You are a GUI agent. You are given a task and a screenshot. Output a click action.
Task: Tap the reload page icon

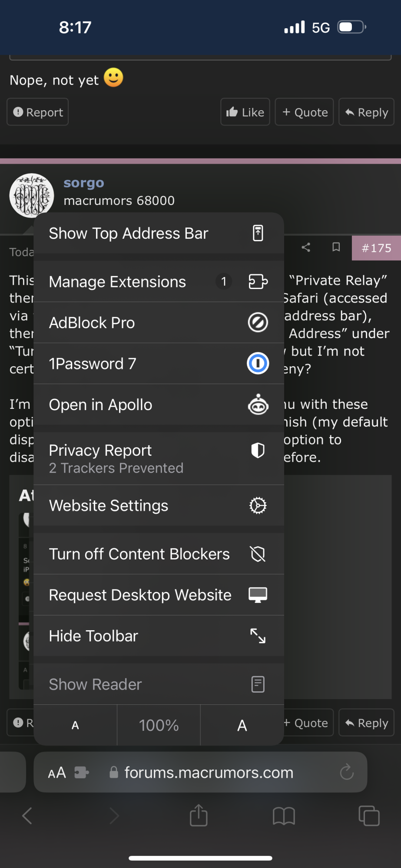347,772
